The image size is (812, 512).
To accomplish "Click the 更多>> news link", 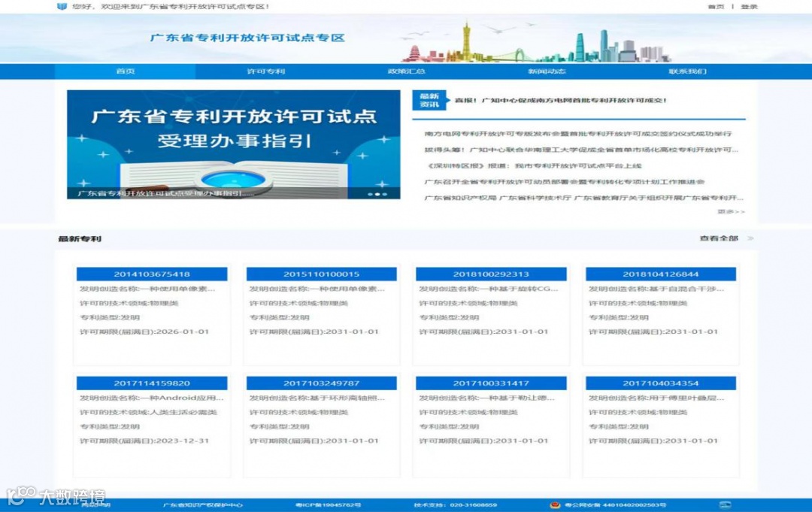I will click(732, 212).
